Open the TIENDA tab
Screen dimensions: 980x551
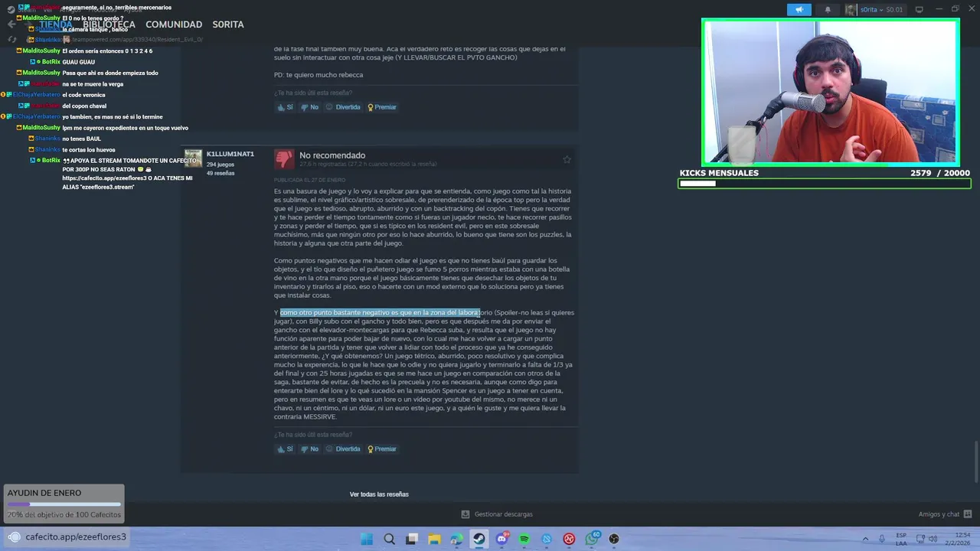[x=55, y=24]
